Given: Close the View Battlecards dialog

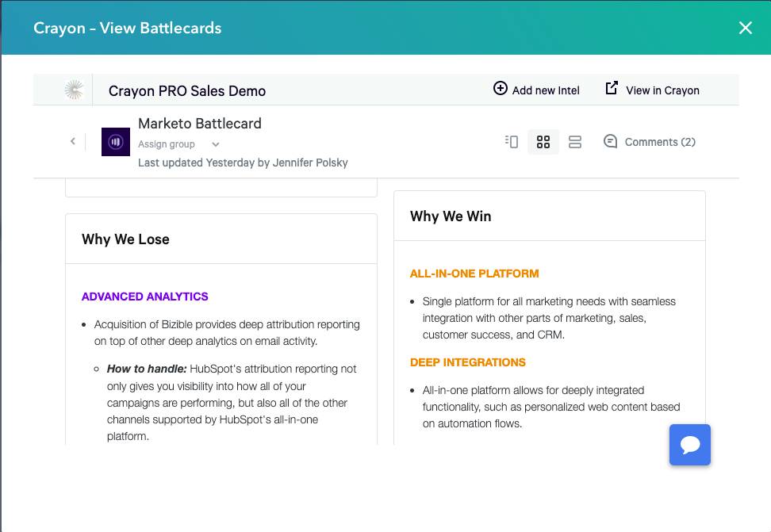Looking at the screenshot, I should pos(746,29).
